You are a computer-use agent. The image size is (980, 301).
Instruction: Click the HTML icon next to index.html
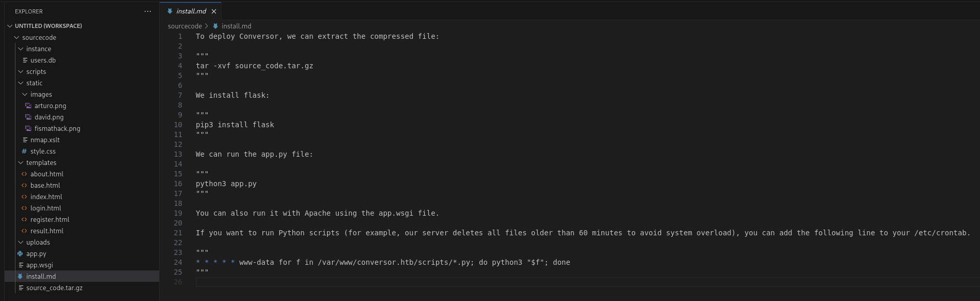click(x=24, y=197)
